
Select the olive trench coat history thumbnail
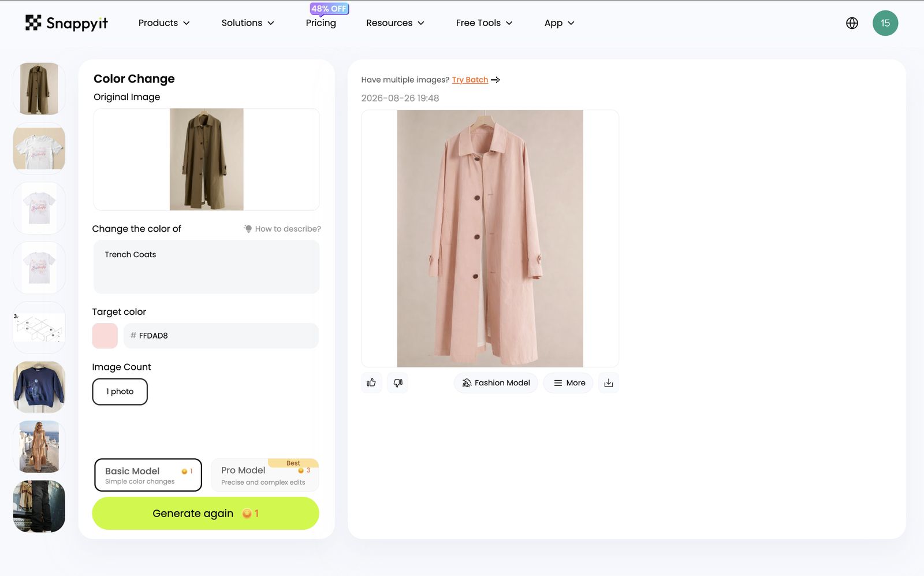[39, 89]
